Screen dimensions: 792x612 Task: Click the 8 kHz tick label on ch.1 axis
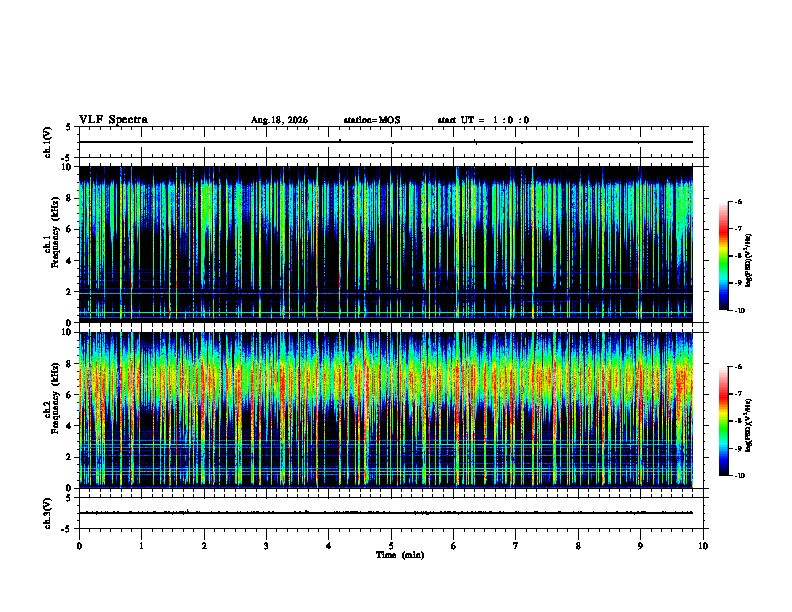pos(70,198)
